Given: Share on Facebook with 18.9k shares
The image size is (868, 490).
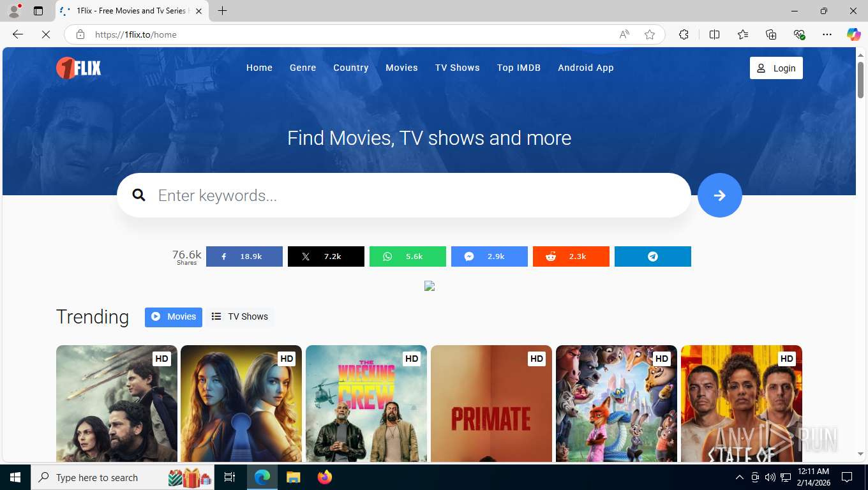Looking at the screenshot, I should click(x=244, y=256).
